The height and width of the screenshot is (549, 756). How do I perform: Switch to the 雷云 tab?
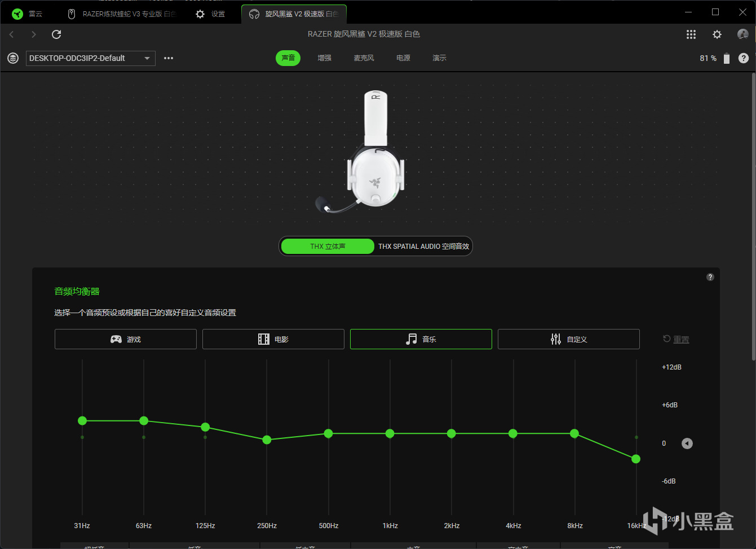click(28, 14)
